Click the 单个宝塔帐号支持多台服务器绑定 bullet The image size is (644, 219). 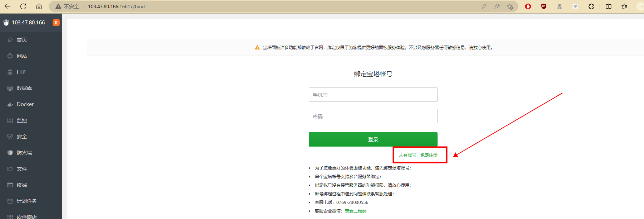(348, 177)
